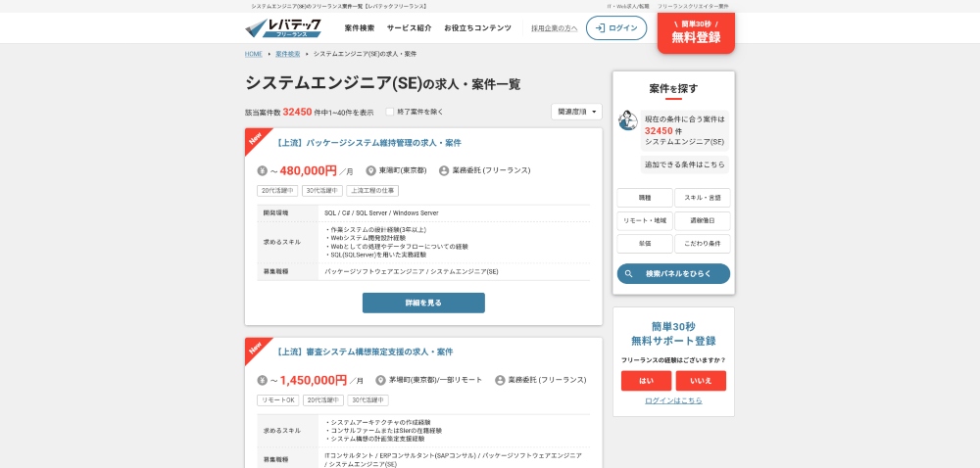This screenshot has height=468, width=980.
Task: Click the login arrow icon
Action: point(600,28)
